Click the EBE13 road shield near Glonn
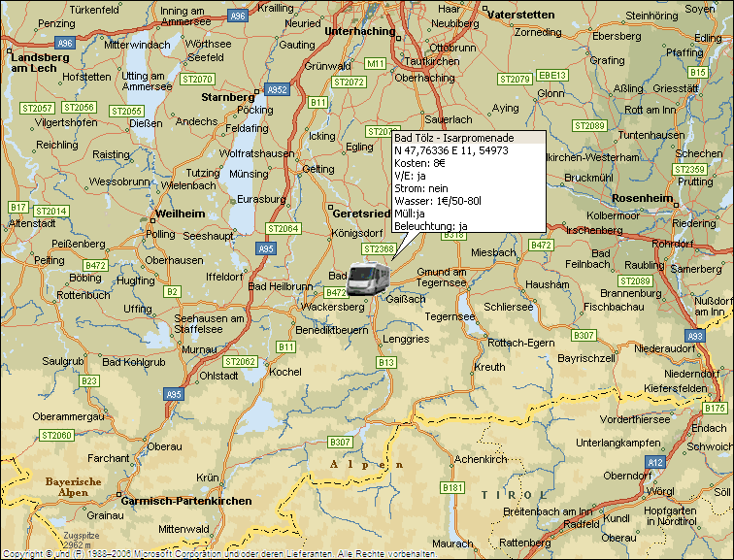Image resolution: width=734 pixels, height=560 pixels. point(552,76)
